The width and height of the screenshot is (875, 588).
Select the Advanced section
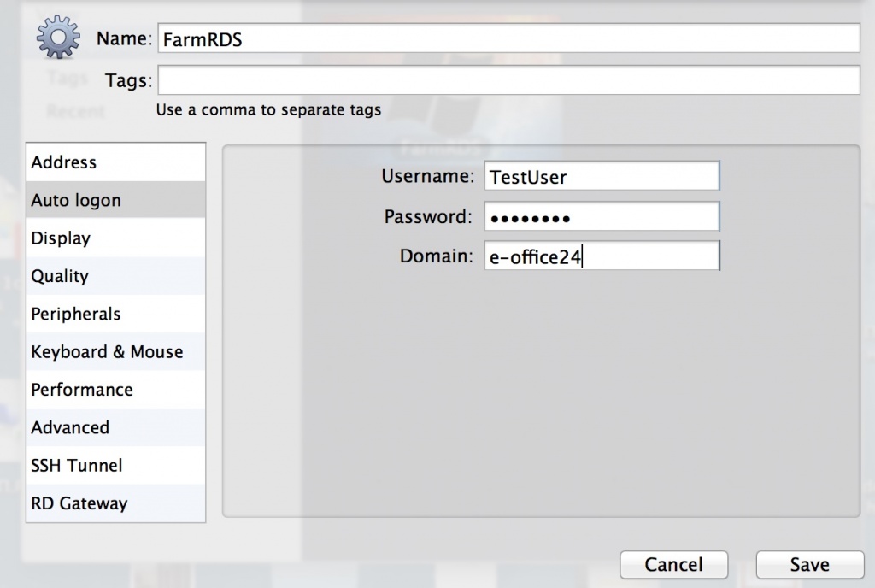pos(115,427)
